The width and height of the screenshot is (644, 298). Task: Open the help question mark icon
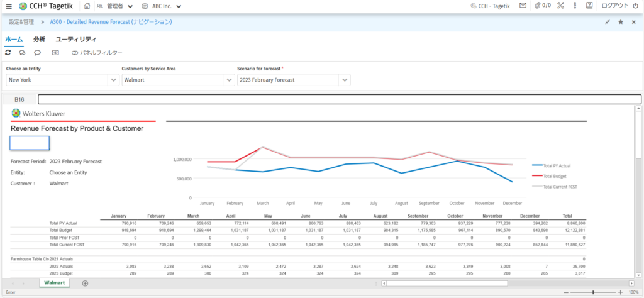589,6
